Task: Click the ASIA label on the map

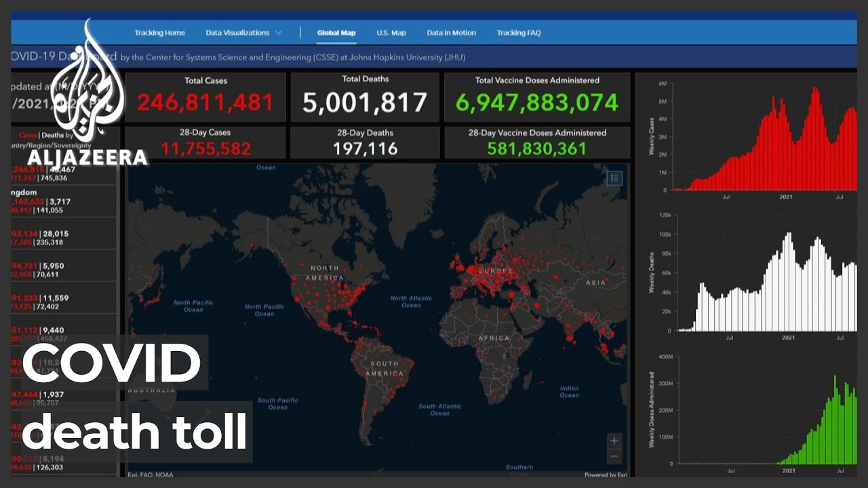Action: pyautogui.click(x=596, y=282)
